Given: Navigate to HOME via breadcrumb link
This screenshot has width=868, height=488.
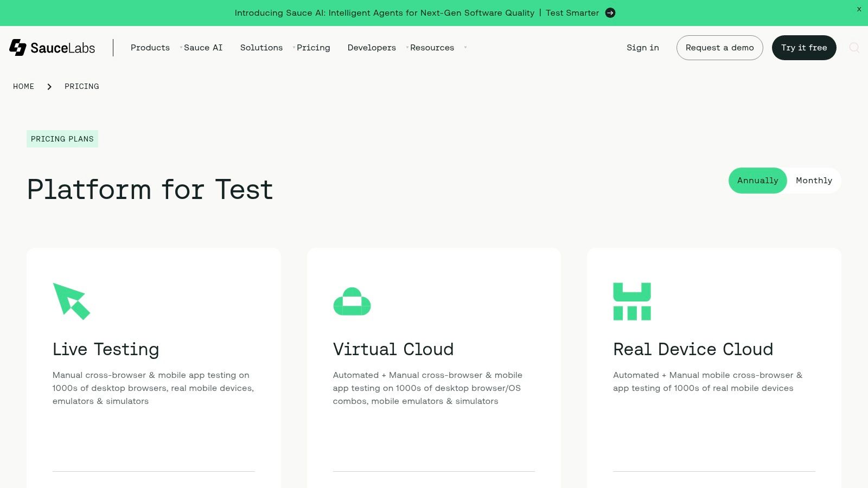Looking at the screenshot, I should [x=23, y=86].
